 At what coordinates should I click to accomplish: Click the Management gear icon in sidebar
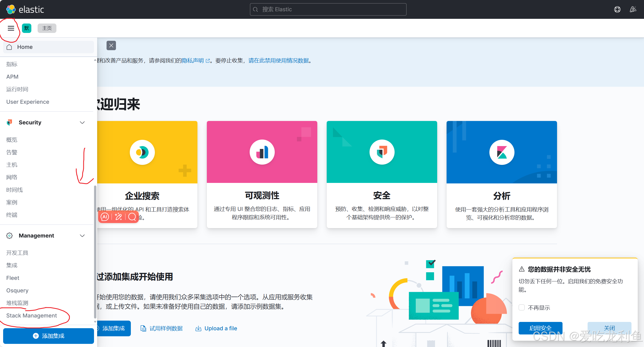pyautogui.click(x=9, y=236)
